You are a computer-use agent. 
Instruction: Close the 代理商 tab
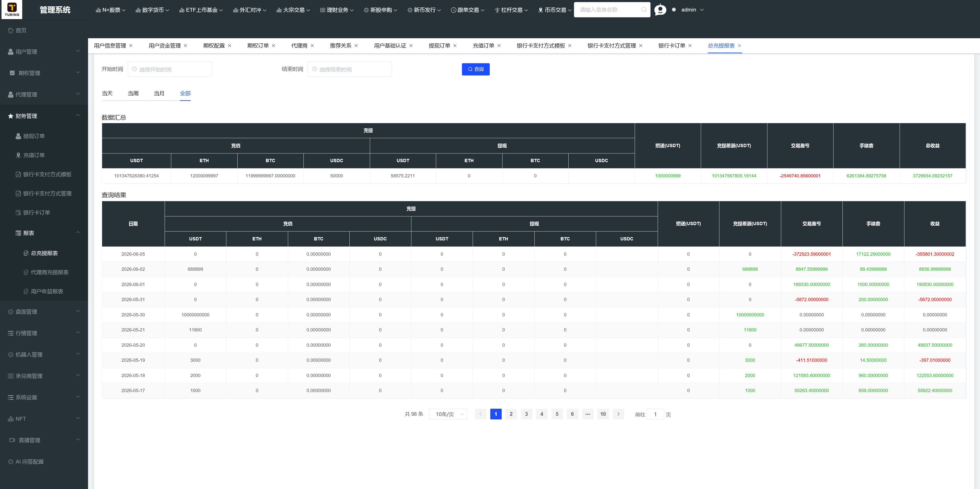312,46
